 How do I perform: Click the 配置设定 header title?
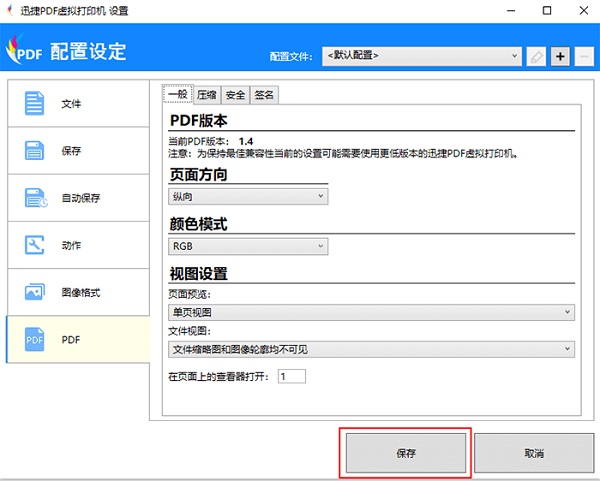pos(88,51)
